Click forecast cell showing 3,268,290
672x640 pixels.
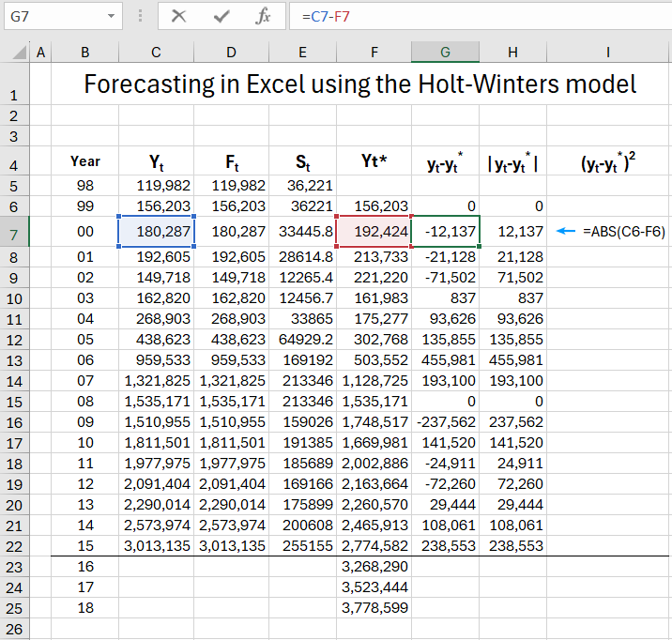(x=374, y=566)
